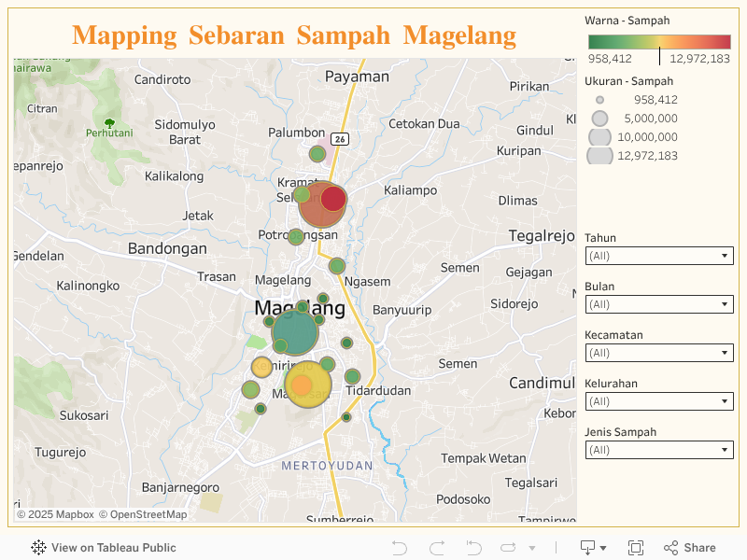Click the 12,972,183 maximum color value
Viewport: 747px width, 560px height.
point(699,59)
